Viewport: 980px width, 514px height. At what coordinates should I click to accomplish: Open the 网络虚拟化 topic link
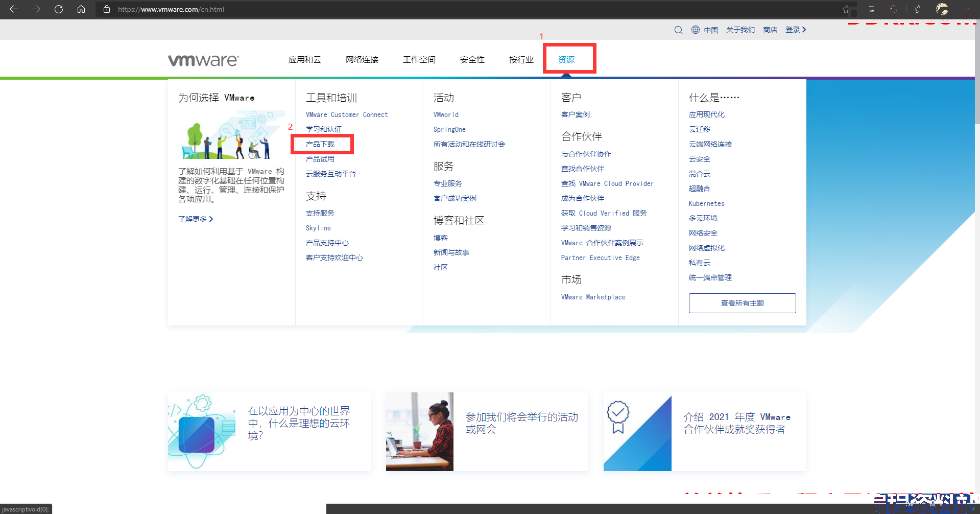707,248
